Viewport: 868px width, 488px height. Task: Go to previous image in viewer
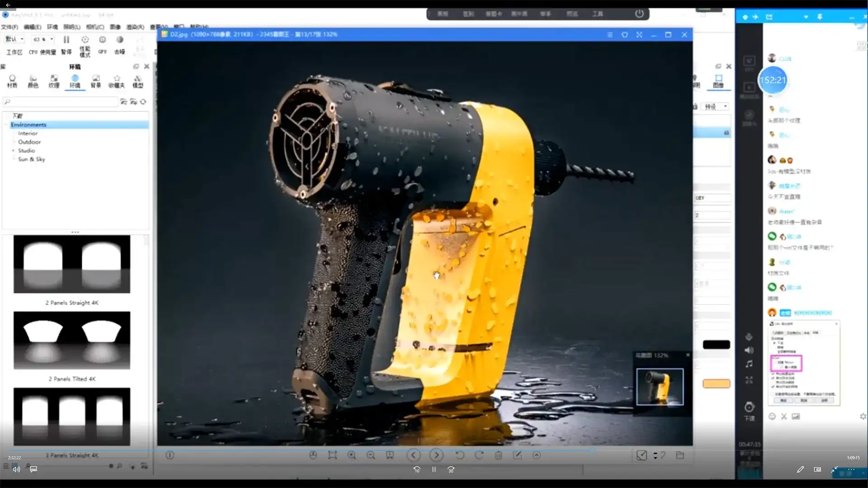pyautogui.click(x=413, y=455)
